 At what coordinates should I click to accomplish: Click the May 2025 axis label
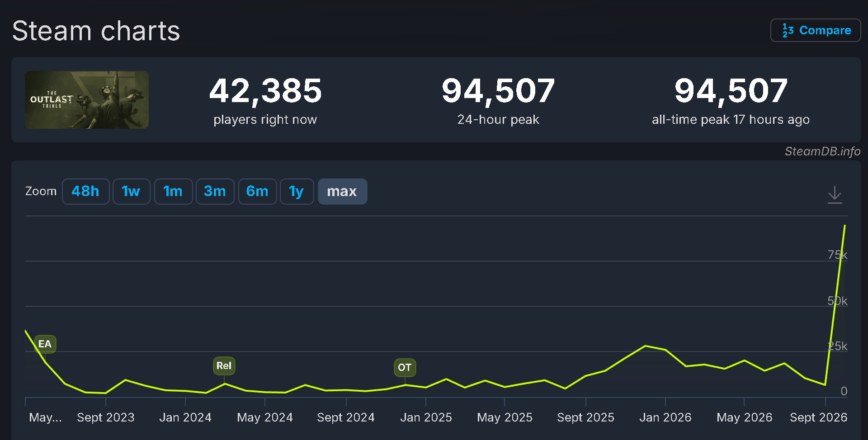coord(505,417)
